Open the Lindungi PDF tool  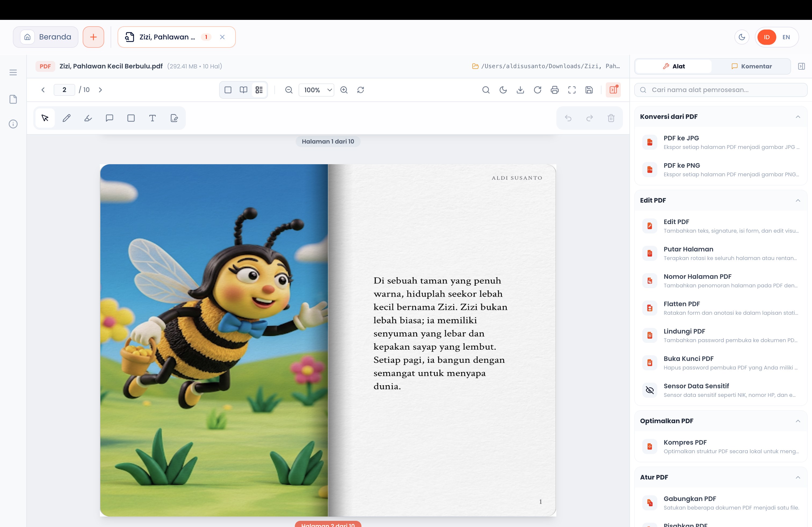point(720,335)
